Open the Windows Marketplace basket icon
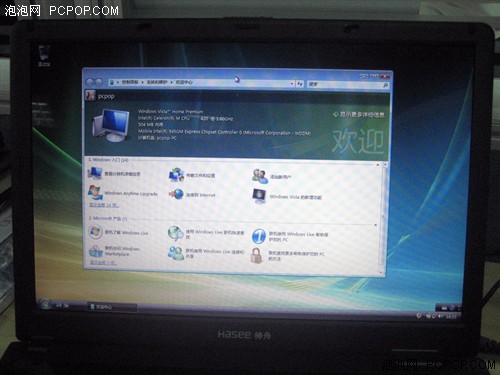 click(96, 251)
